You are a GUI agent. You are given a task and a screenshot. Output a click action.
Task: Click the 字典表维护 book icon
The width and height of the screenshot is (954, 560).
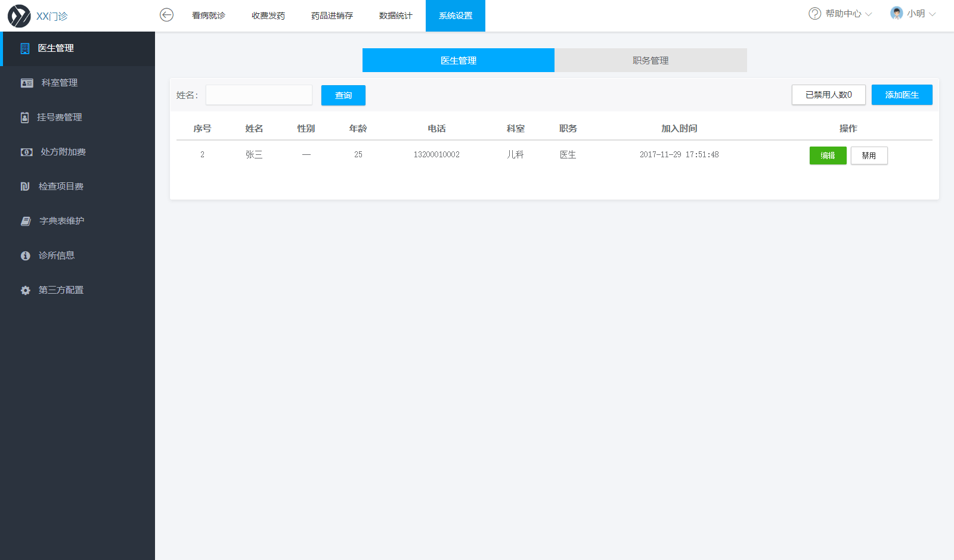(26, 221)
